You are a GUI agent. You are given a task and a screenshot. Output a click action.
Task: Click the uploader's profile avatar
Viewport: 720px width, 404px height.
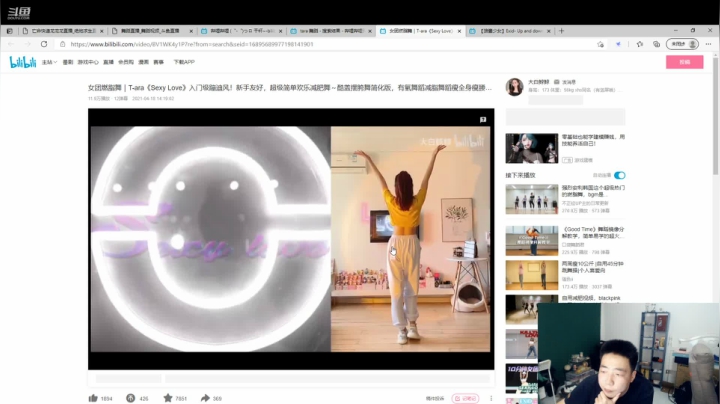[x=514, y=87]
